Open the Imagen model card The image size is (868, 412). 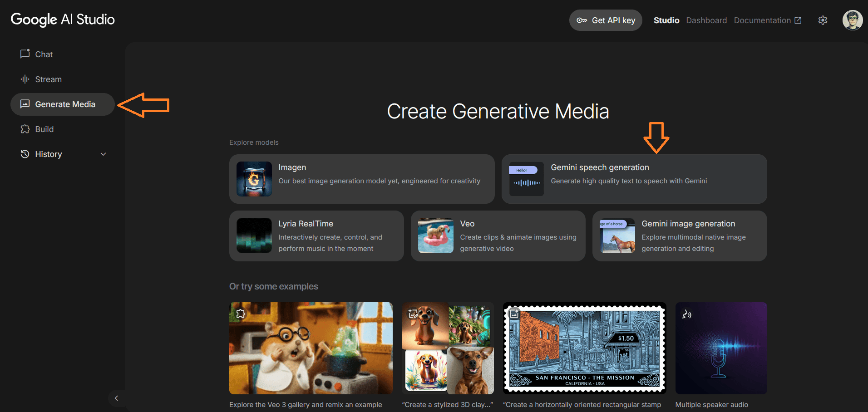point(362,179)
